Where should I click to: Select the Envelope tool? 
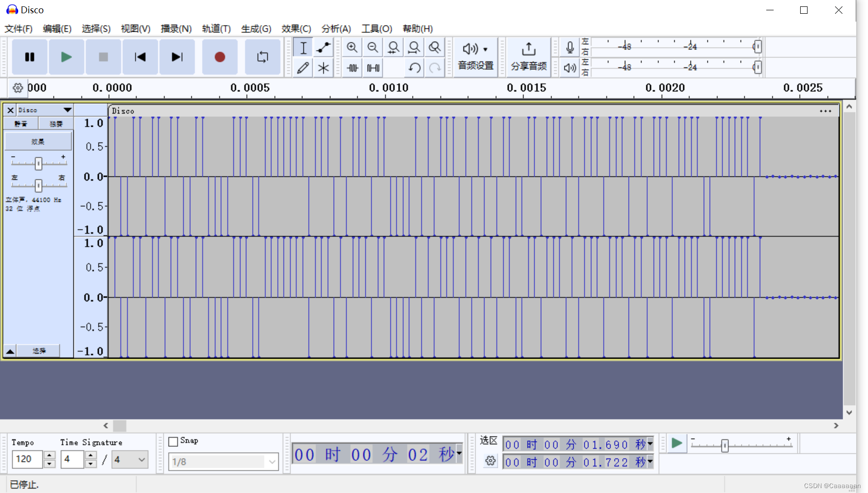coord(323,48)
